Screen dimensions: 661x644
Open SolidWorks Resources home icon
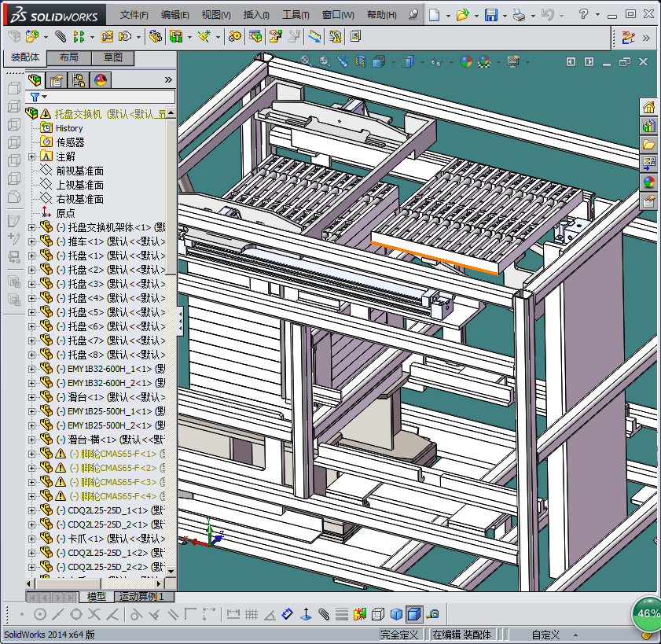pos(648,107)
